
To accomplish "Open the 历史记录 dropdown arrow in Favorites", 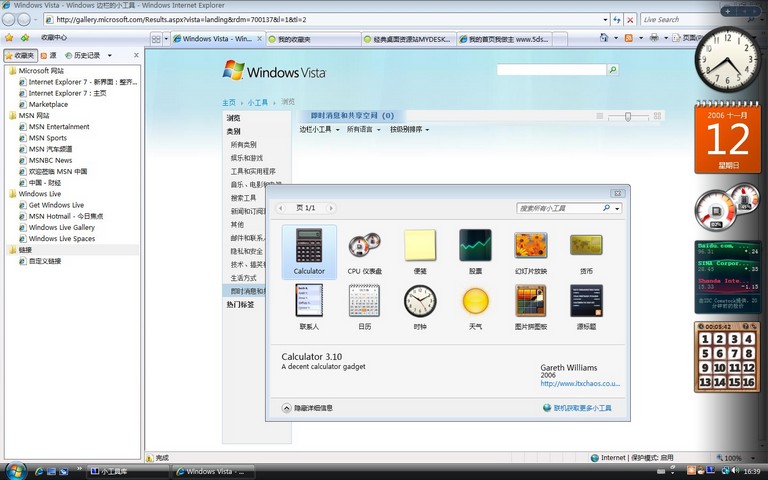I will click(109, 55).
